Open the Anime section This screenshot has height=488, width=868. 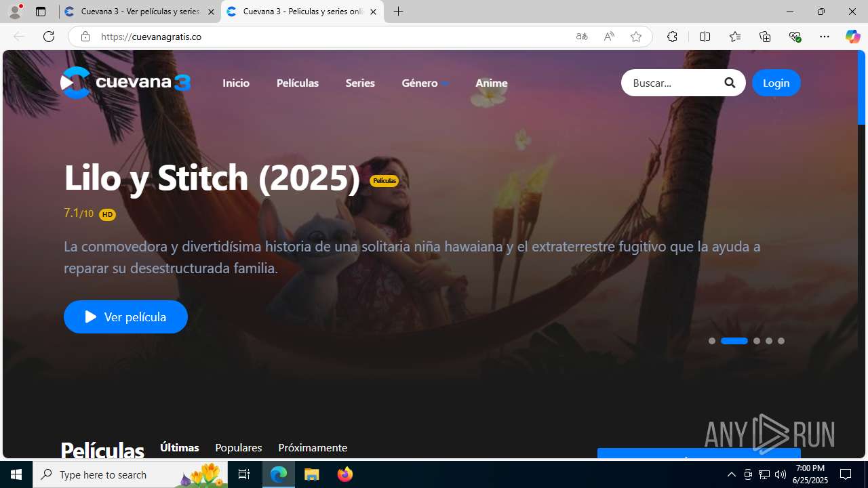(x=492, y=83)
